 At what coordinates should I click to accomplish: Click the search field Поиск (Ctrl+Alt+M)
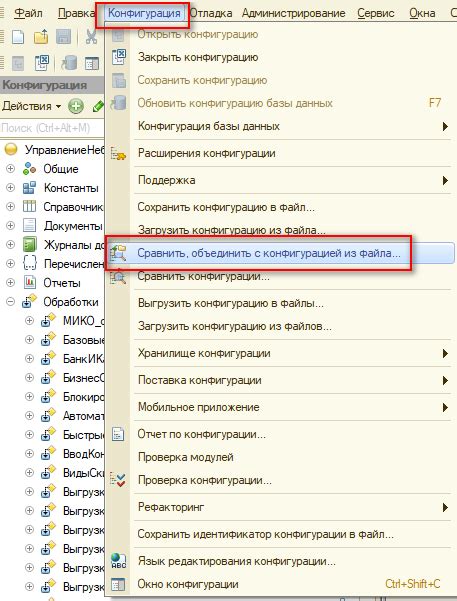pyautogui.click(x=52, y=128)
